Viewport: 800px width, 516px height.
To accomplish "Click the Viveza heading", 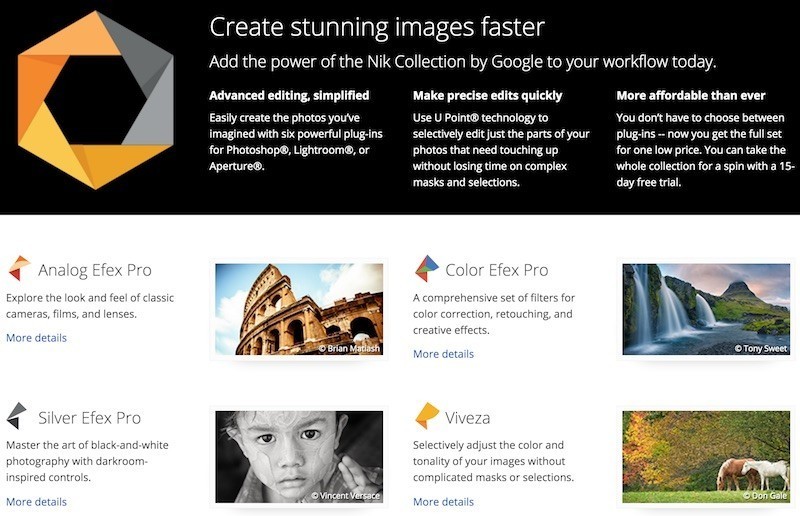I will [x=467, y=418].
